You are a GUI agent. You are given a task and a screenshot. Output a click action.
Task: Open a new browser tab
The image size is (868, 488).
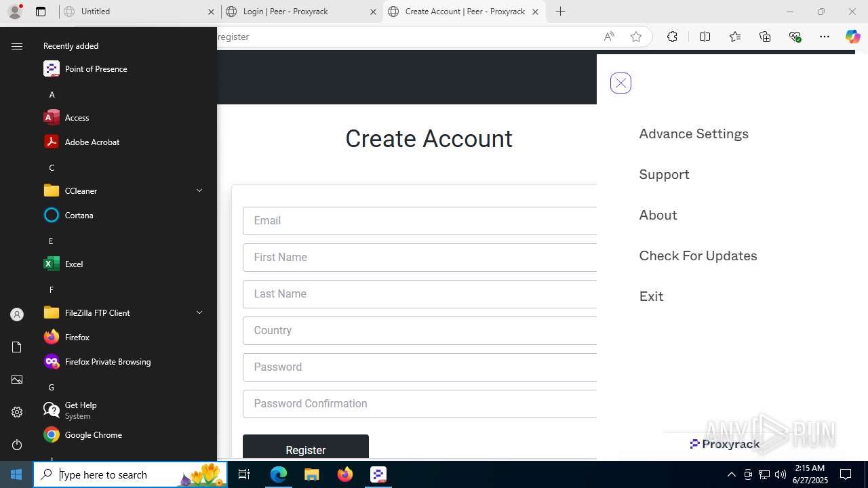click(x=560, y=12)
